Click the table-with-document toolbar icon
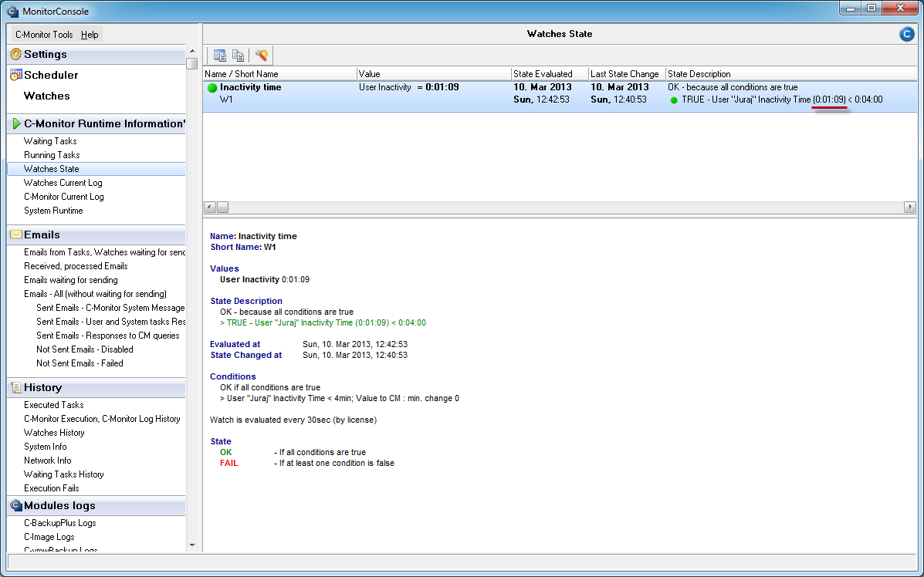The height and width of the screenshot is (577, 924). coord(220,56)
